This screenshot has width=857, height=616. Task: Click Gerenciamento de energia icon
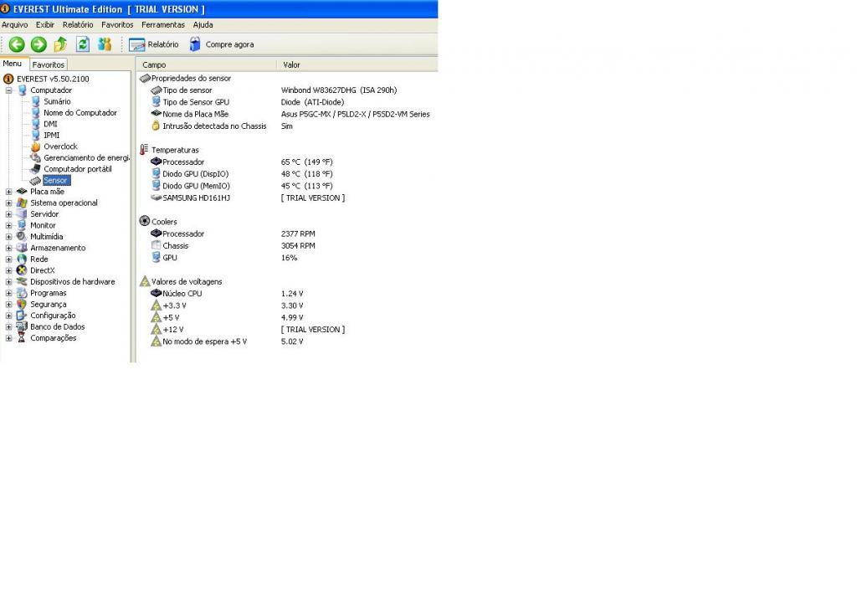(35, 157)
